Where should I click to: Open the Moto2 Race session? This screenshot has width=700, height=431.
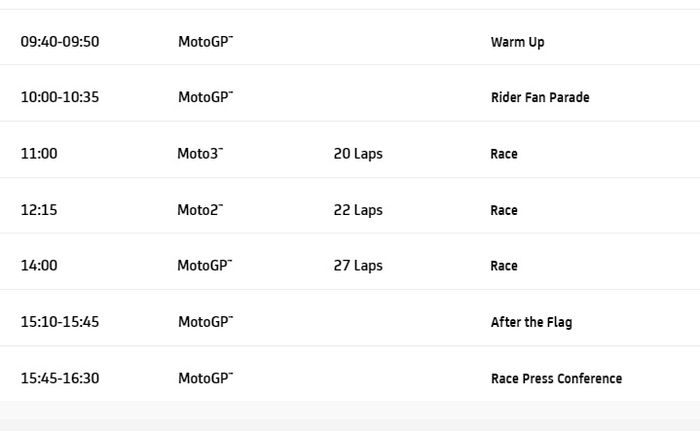pyautogui.click(x=504, y=210)
